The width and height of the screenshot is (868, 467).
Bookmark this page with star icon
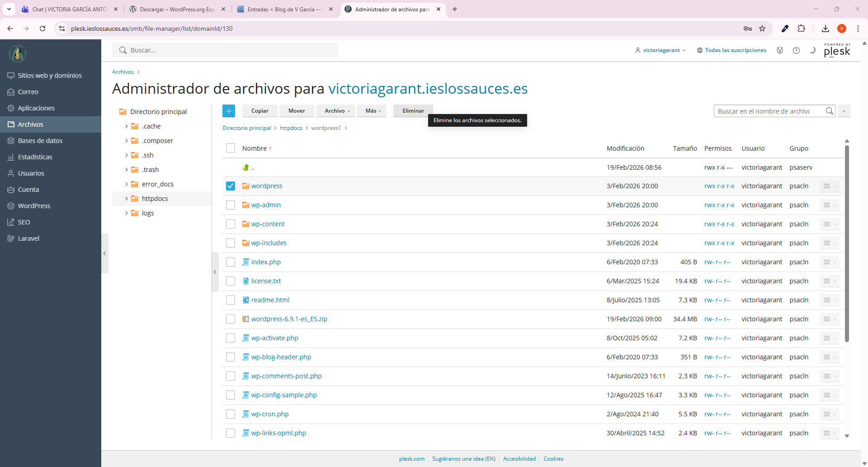(762, 29)
